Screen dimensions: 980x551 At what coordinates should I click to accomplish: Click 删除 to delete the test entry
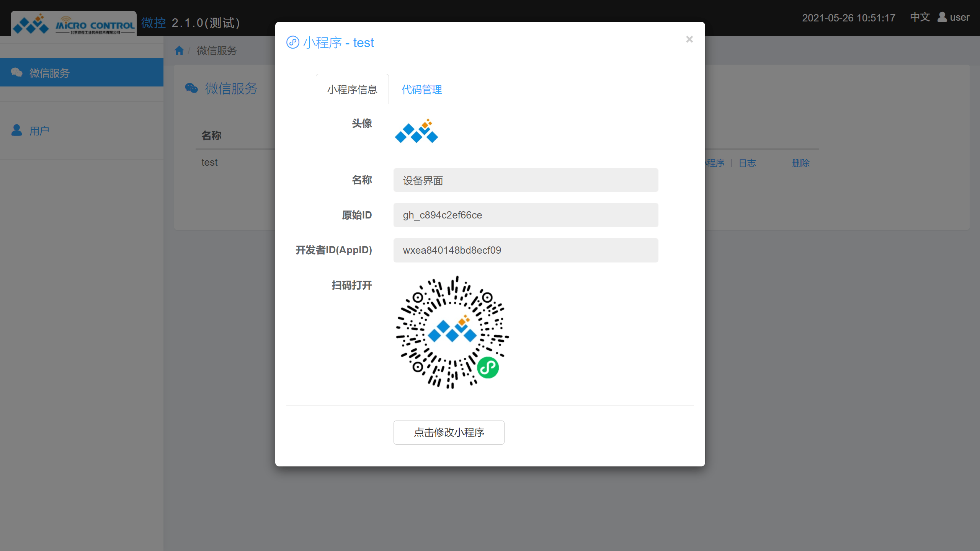801,163
